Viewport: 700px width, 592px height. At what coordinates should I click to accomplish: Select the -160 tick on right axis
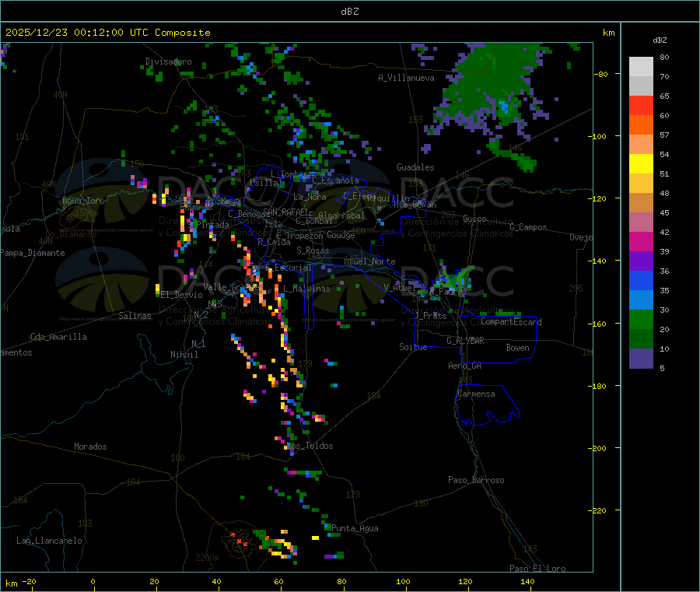pyautogui.click(x=598, y=324)
